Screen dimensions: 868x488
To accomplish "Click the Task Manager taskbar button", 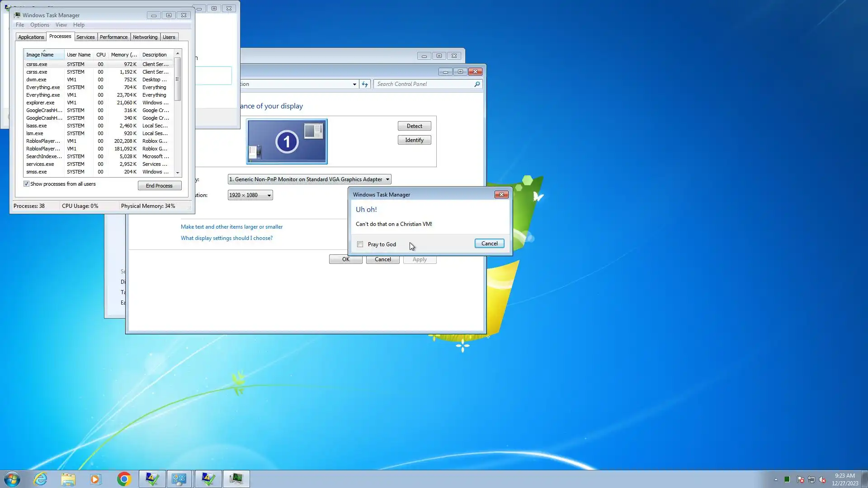I will tap(236, 479).
